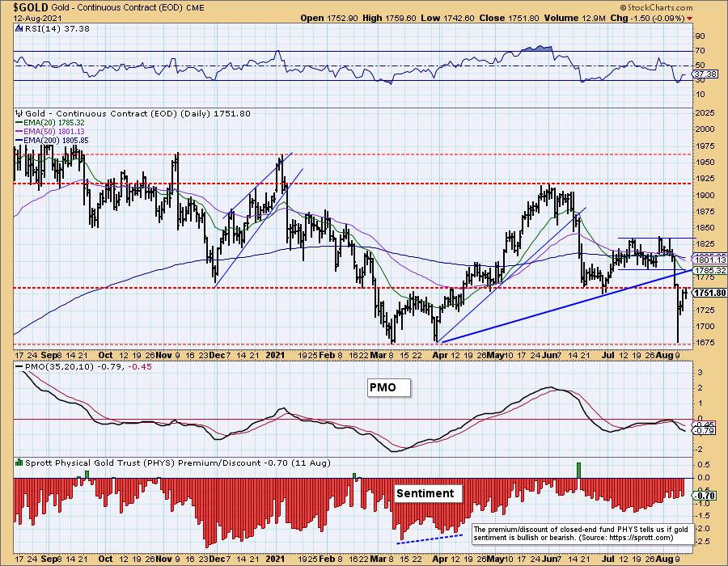Click the EMA(50) 1801.13 legend entry
Screen dimensions: 728x566
[x=50, y=131]
